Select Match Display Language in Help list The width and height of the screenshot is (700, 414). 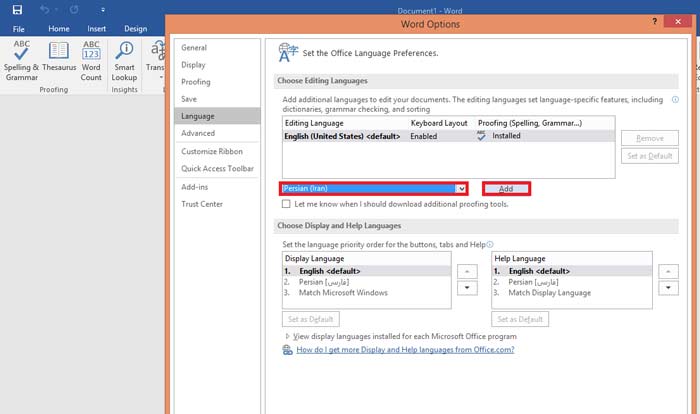click(549, 293)
